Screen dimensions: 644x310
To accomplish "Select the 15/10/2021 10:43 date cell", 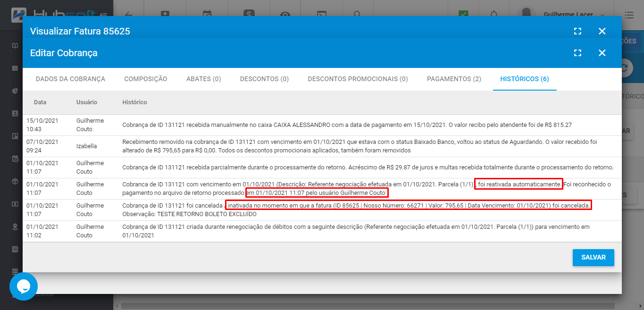I will (42, 125).
